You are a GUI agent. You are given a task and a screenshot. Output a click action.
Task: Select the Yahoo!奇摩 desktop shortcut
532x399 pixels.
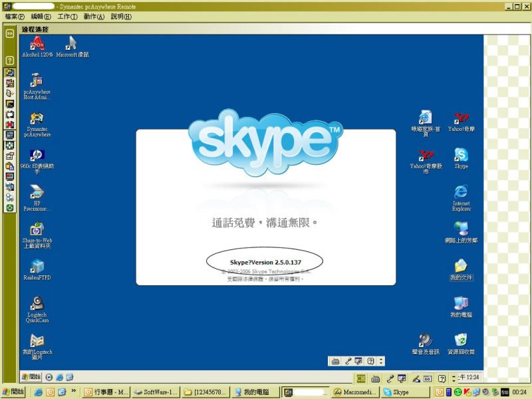[x=461, y=122]
